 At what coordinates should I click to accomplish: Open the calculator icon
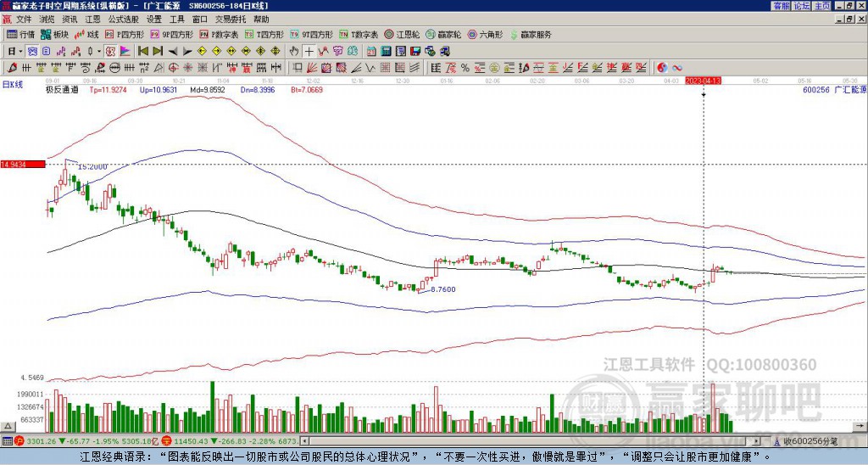point(386,52)
